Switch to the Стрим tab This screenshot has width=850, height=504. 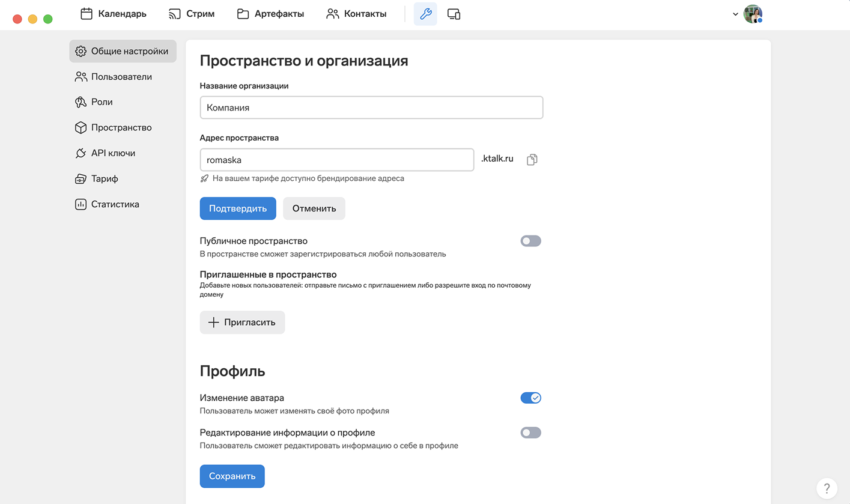point(192,14)
